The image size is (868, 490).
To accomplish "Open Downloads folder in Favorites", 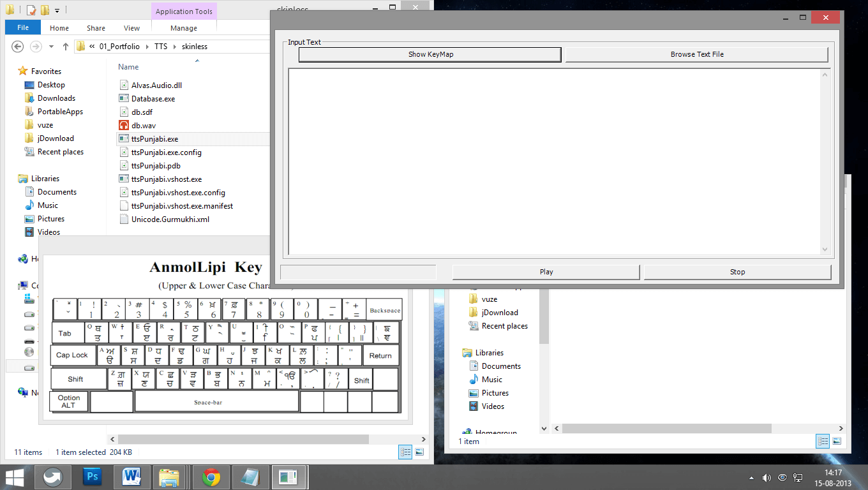I will [56, 98].
